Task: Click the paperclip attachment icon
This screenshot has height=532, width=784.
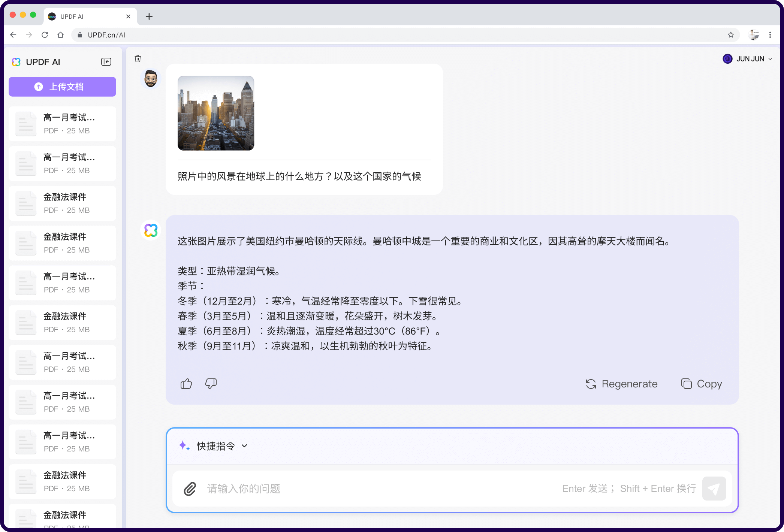Action: coord(190,489)
